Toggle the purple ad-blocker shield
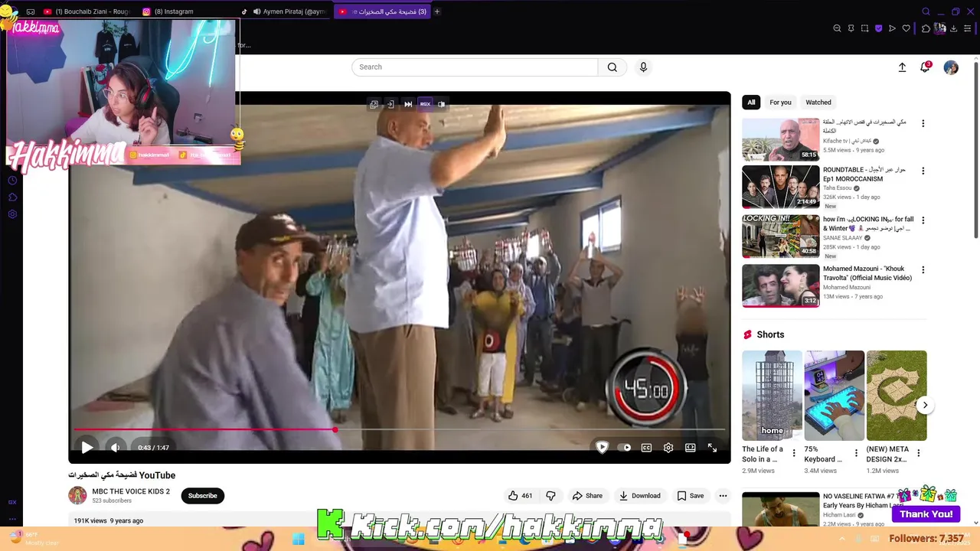980x551 pixels. tap(878, 28)
